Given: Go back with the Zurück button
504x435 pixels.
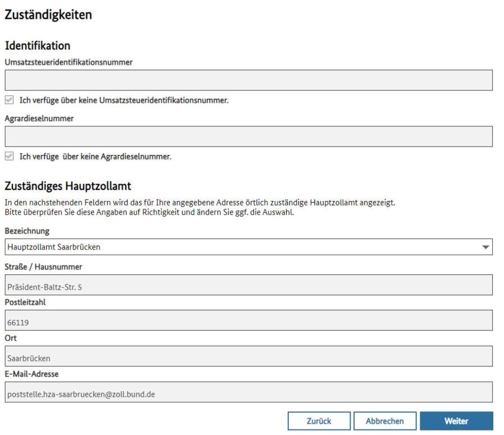Looking at the screenshot, I should tap(319, 421).
